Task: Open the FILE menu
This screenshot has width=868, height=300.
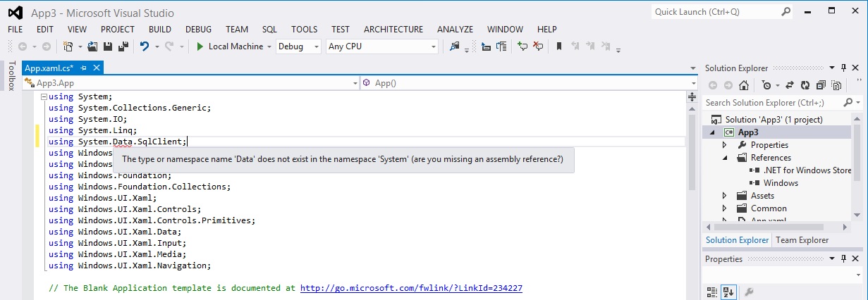Action: [x=16, y=30]
